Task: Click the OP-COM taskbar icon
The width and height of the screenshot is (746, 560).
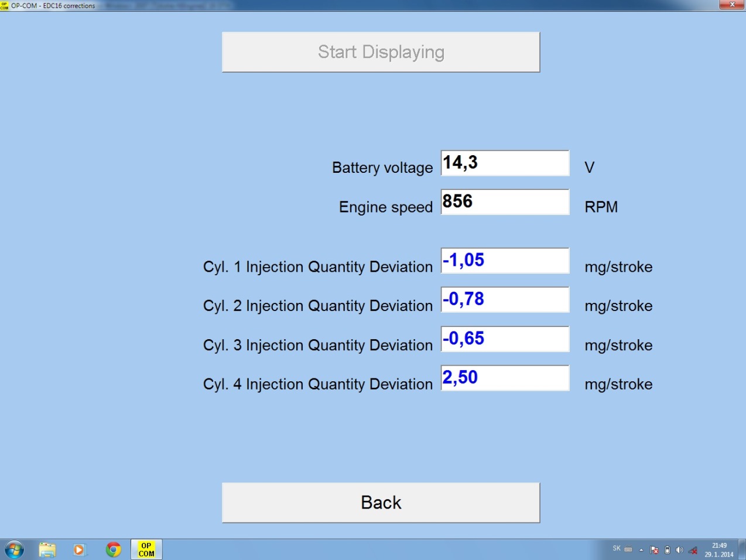Action: 146,549
